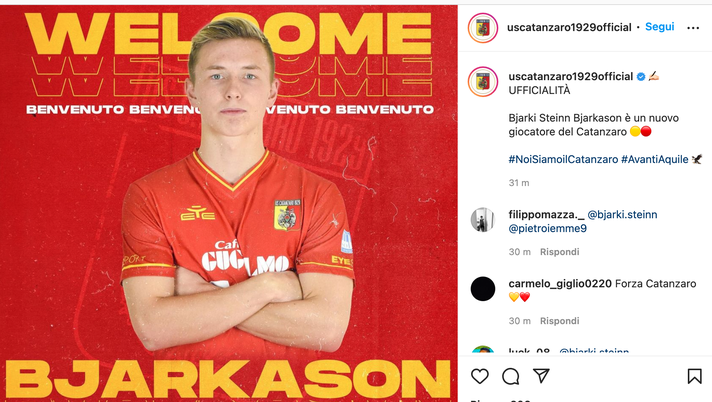Open filippomazza._ username link
The height and width of the screenshot is (402, 712).
coord(546,214)
